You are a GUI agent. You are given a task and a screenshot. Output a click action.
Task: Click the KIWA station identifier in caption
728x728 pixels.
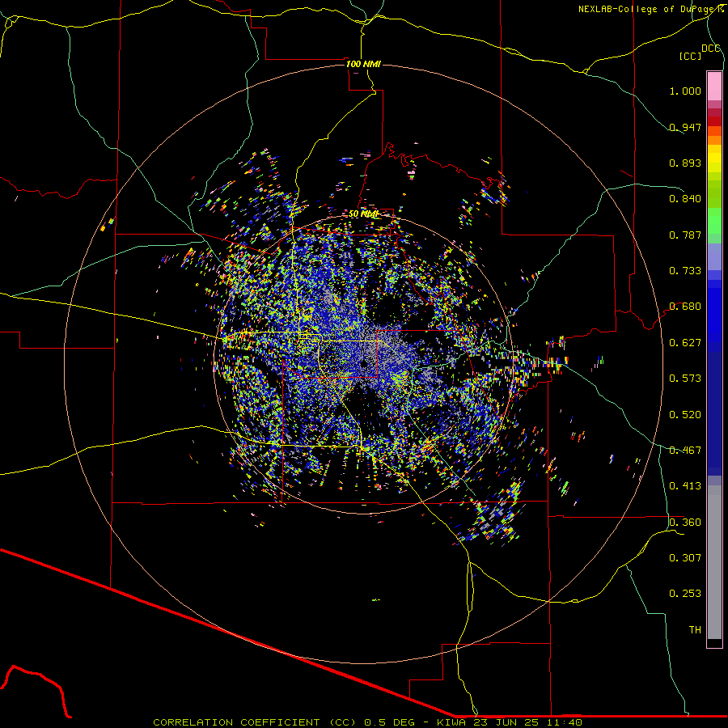pos(451,722)
